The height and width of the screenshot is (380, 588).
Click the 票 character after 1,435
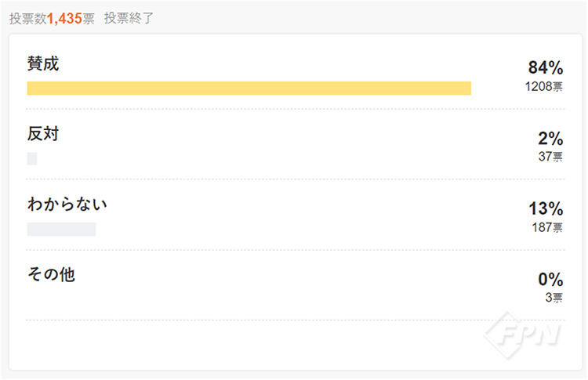[89, 18]
